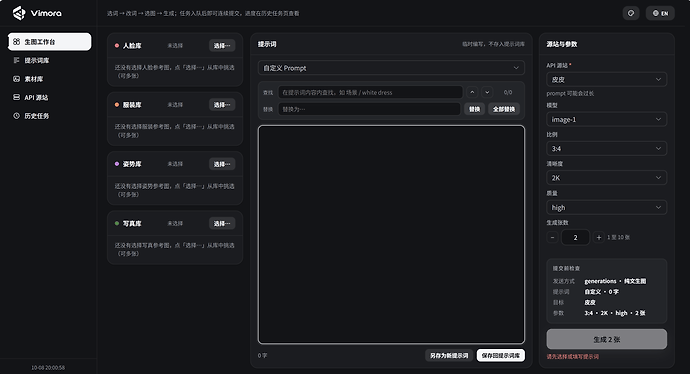The image size is (690, 374).
Task: Click the Vimora logo icon
Action: tap(19, 13)
